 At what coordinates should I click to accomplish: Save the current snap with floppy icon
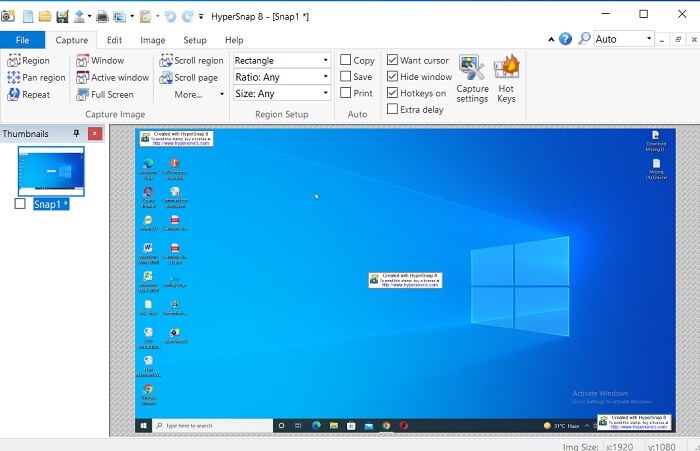point(62,17)
